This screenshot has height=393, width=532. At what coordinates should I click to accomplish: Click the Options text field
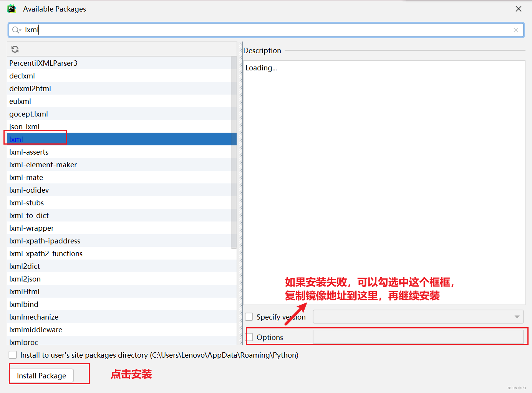418,337
